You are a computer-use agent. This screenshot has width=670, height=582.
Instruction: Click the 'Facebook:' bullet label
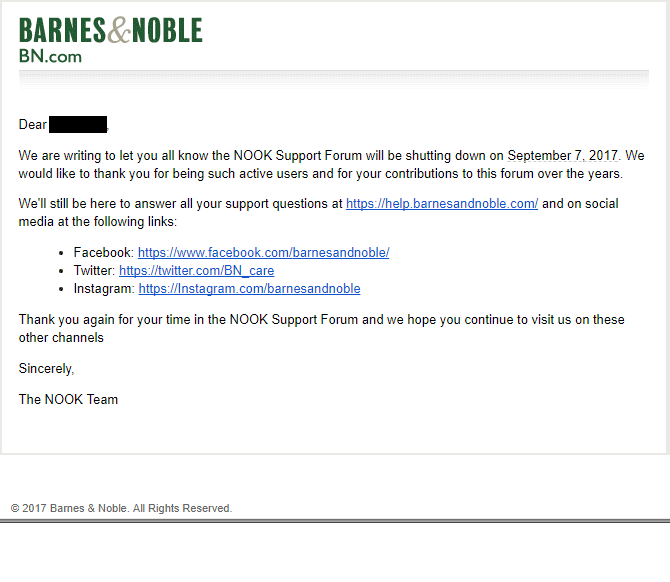[x=104, y=253]
